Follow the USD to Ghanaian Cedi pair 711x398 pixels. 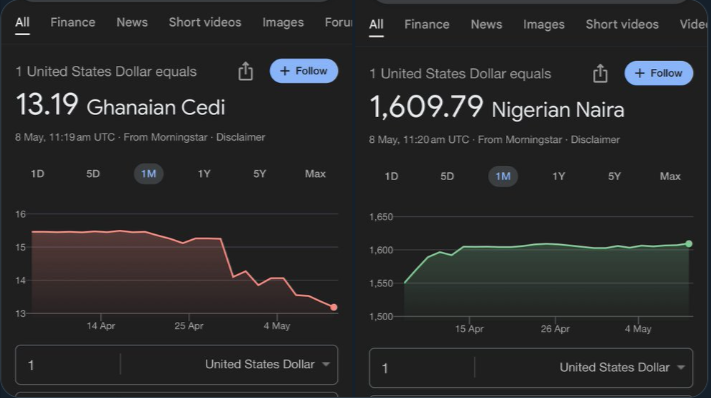click(x=304, y=71)
